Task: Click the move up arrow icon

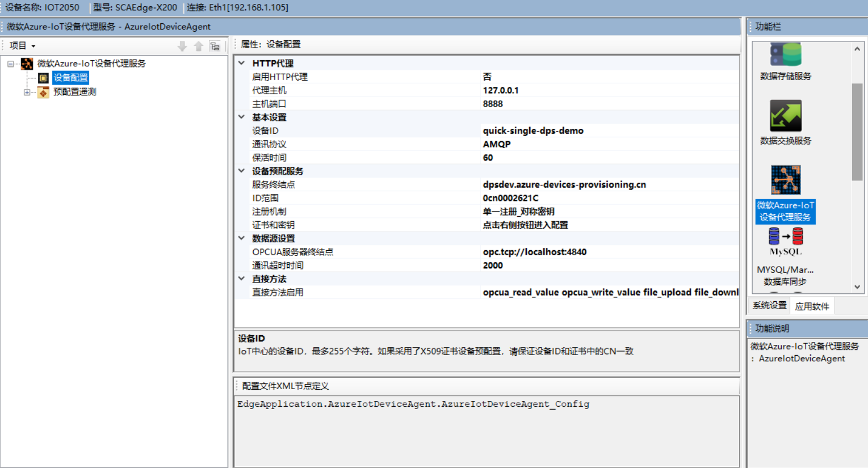Action: click(199, 46)
